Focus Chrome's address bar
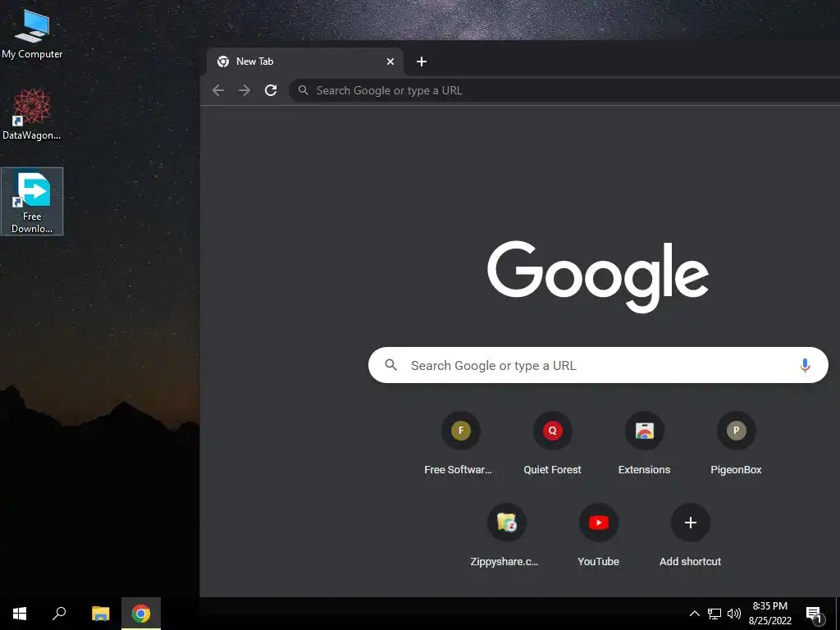The height and width of the screenshot is (630, 840). tap(565, 90)
